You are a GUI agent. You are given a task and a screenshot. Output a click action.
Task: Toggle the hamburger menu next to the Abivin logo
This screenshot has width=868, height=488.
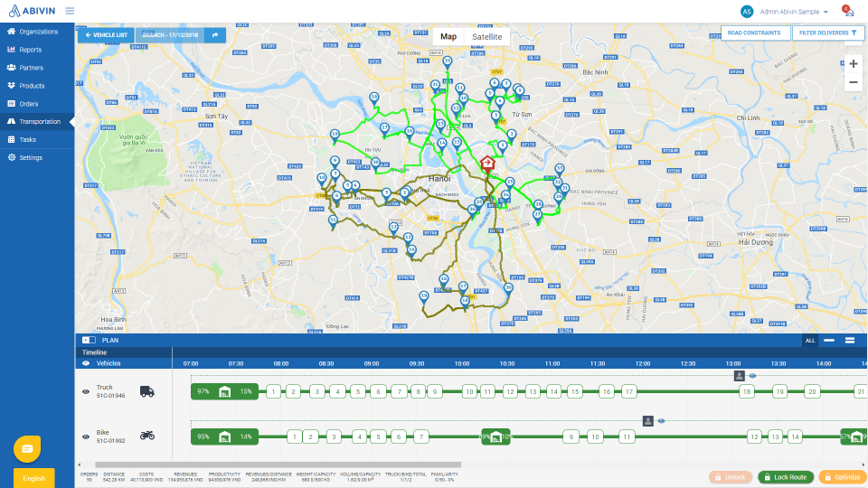(x=70, y=11)
